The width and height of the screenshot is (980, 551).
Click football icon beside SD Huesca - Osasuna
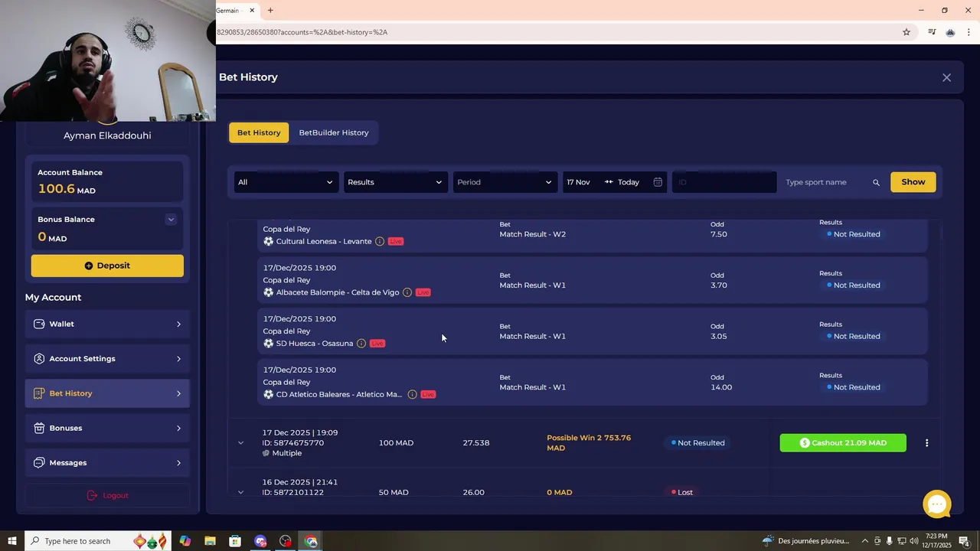click(268, 344)
